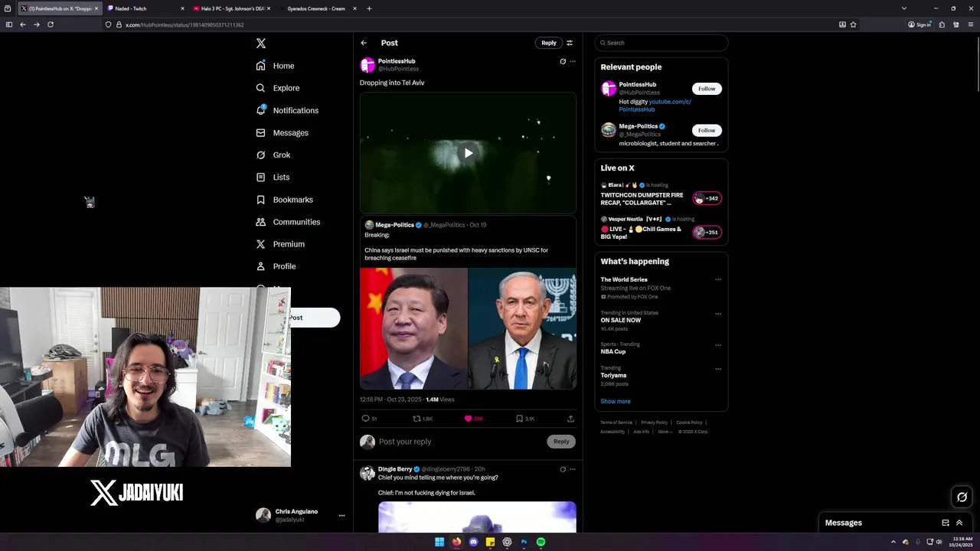Click the Show more link under trends
Image resolution: width=980 pixels, height=551 pixels.
[x=616, y=402]
